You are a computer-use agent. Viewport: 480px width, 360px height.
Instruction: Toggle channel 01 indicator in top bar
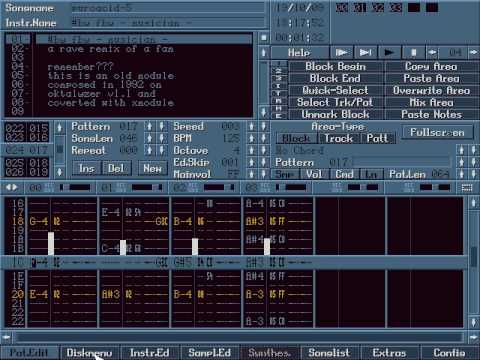[x=360, y=7]
